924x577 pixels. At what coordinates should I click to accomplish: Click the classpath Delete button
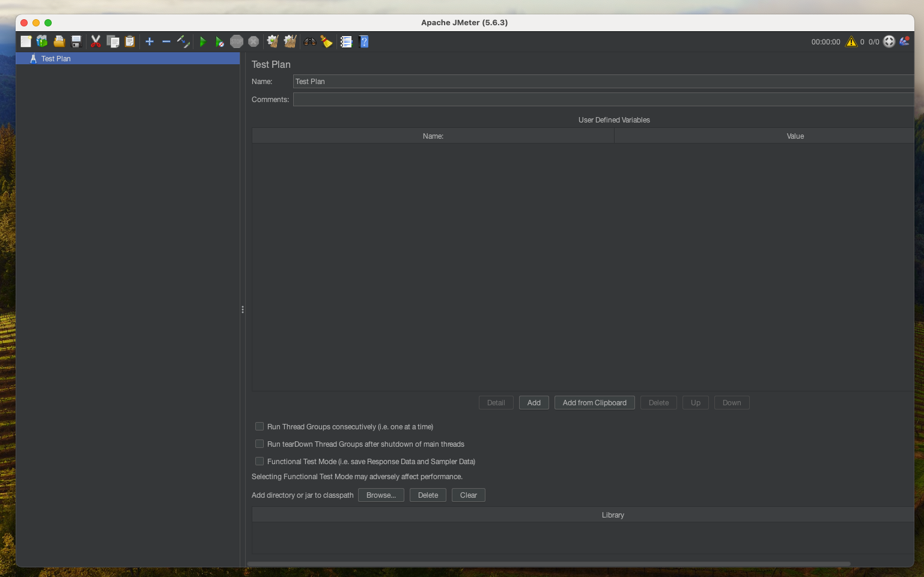click(x=428, y=495)
